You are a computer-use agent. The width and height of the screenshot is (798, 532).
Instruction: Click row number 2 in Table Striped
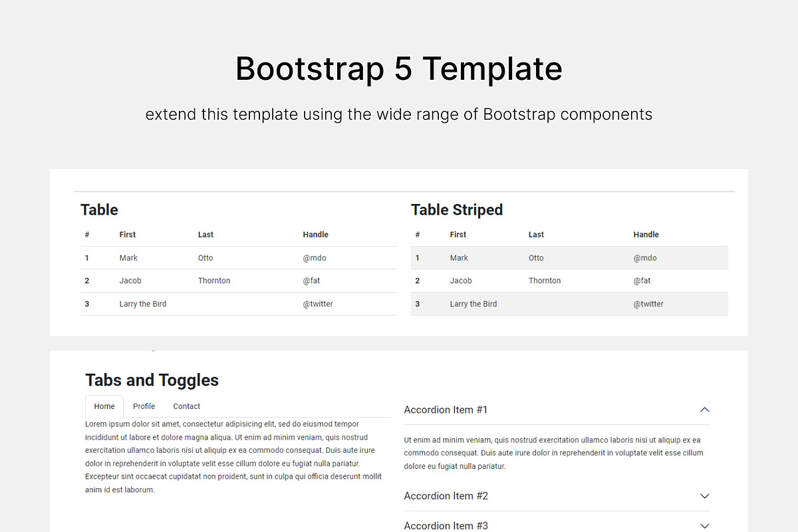418,281
